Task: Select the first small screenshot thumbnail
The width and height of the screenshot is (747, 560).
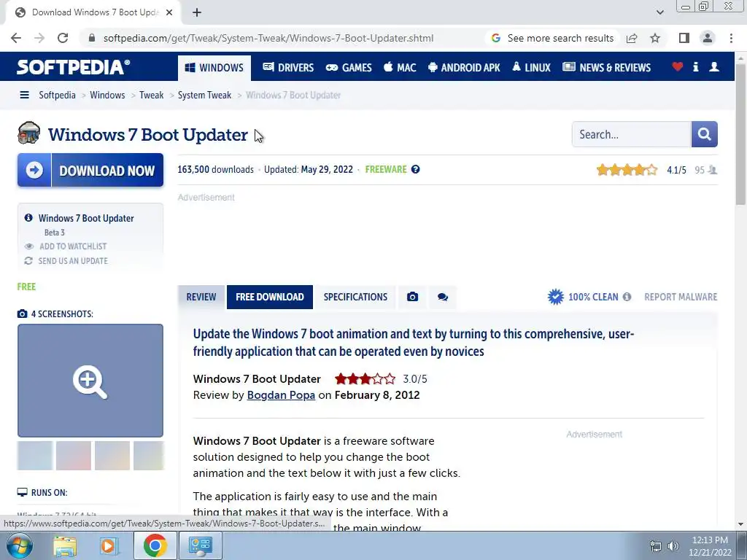Action: coord(35,456)
